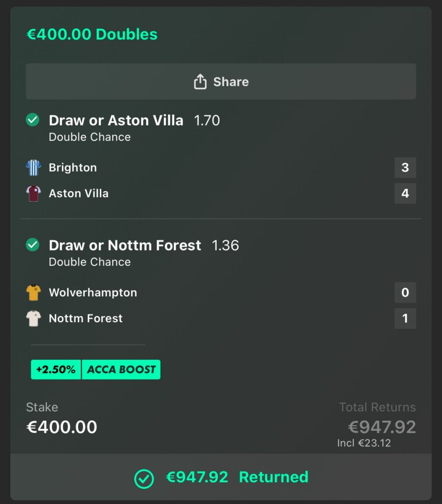Click the Share upload icon
Viewport: 442px width, 504px height.
click(200, 82)
